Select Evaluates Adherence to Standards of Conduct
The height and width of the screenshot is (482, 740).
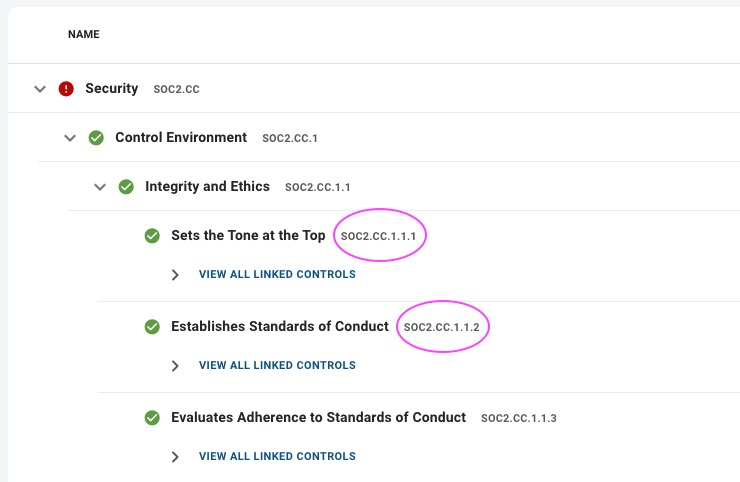[318, 417]
